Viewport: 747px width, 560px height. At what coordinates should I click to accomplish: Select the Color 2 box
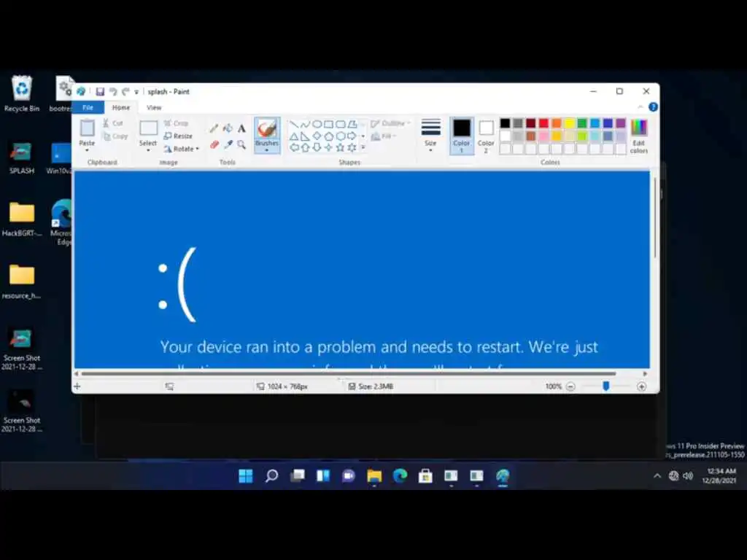[x=486, y=136]
